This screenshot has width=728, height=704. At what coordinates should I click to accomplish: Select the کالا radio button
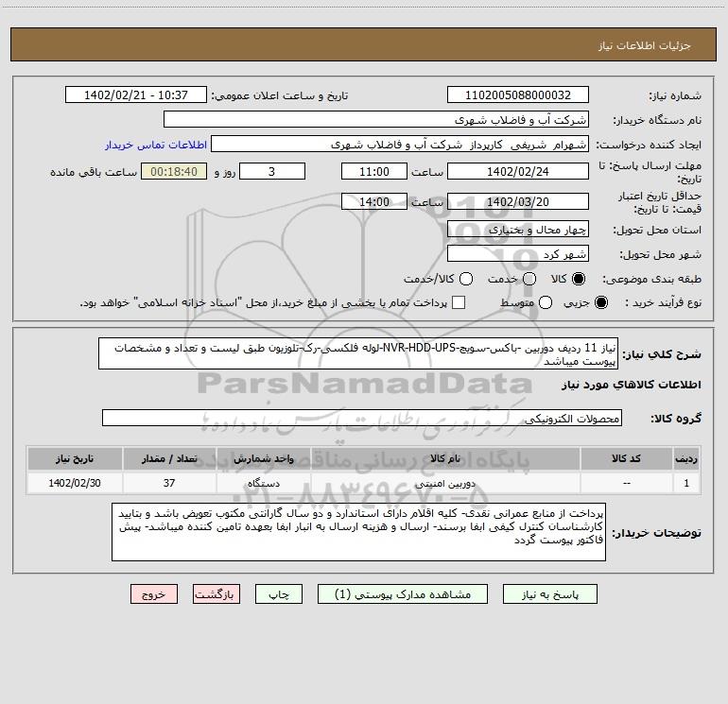pos(579,279)
